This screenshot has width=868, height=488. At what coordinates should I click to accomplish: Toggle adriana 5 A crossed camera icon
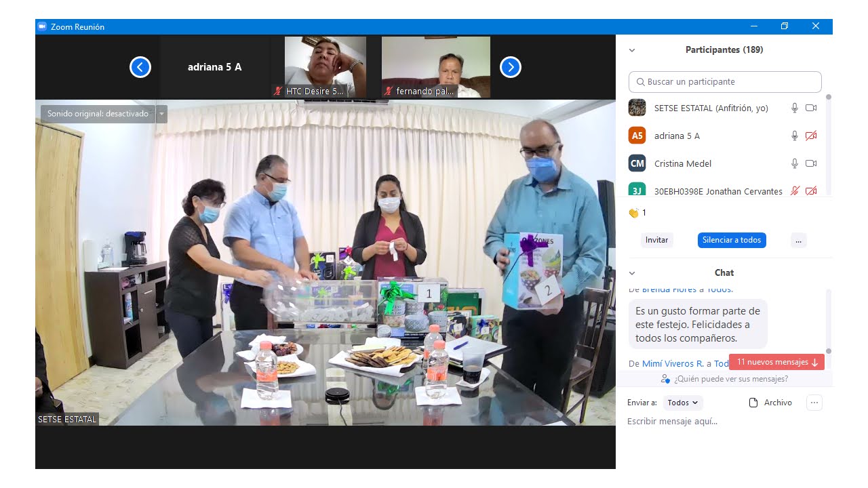pos(811,136)
